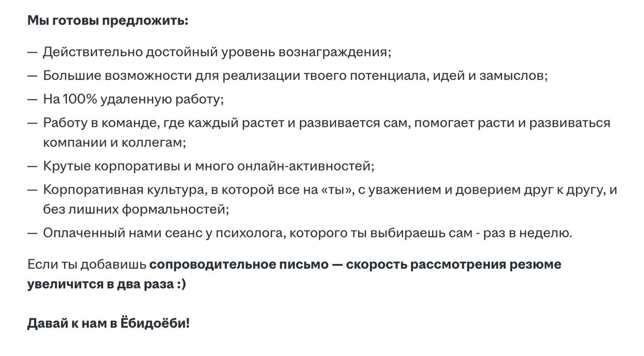The image size is (644, 356).
Task: Click the line "без лишних формальностей;"
Action: (x=136, y=209)
